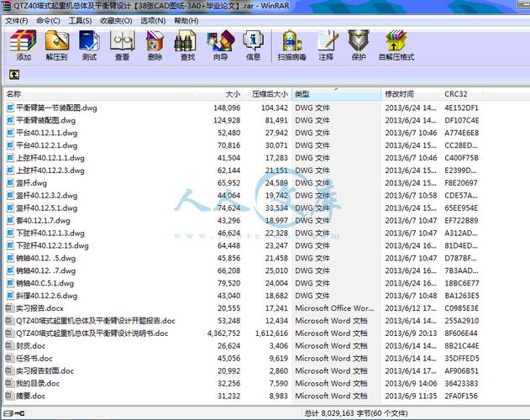
Task: Click the View (查看) toolbar icon
Action: (x=122, y=45)
